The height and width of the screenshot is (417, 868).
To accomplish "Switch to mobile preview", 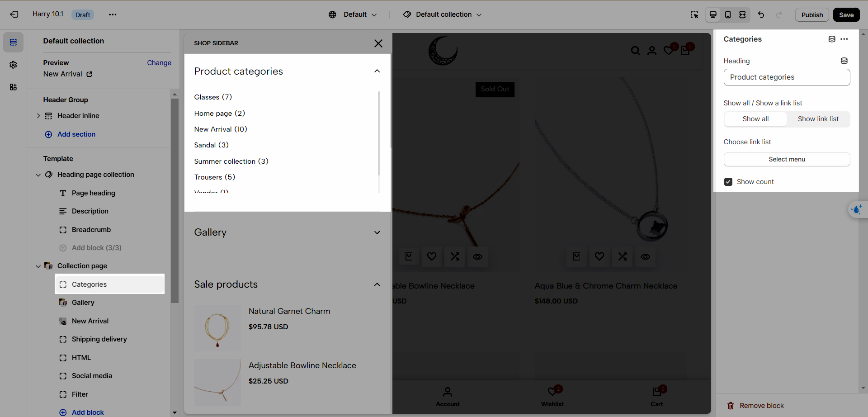I will point(728,14).
